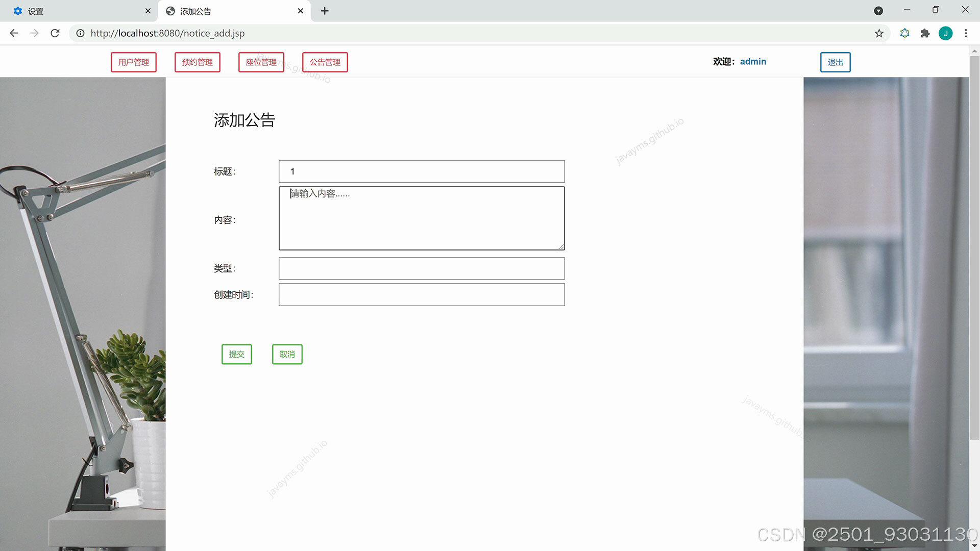Focus the 类型 type input field
This screenshot has height=551, width=980.
[x=422, y=268]
